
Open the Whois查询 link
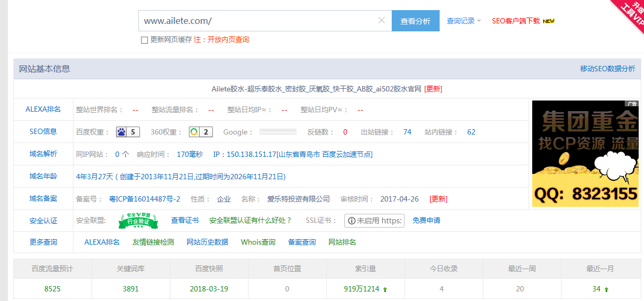point(258,242)
